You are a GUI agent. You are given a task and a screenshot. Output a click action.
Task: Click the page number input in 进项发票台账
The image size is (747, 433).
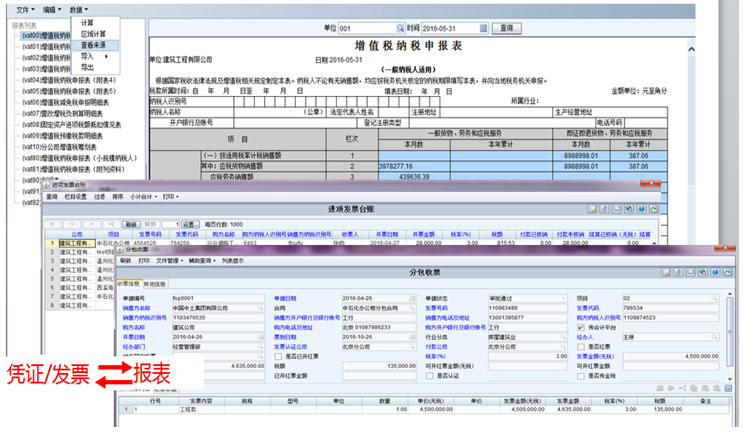tap(171, 224)
